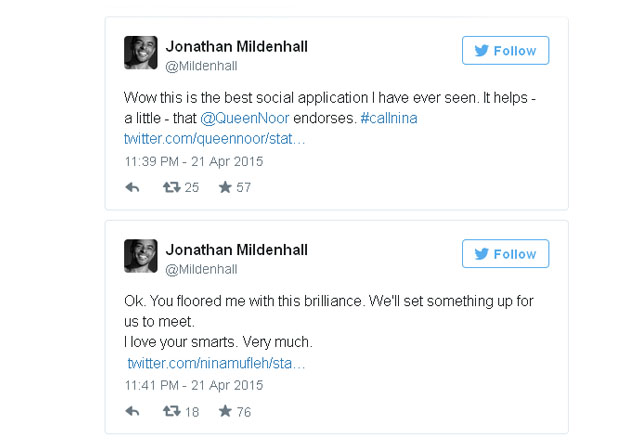The image size is (628, 440).
Task: Open Jonathan Mildenhall name in second tweet
Action: click(x=237, y=250)
